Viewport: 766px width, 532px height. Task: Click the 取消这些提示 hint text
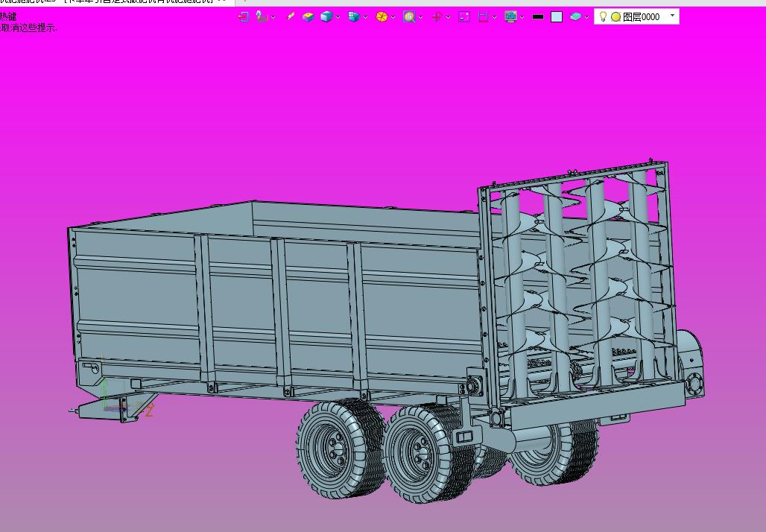28,28
